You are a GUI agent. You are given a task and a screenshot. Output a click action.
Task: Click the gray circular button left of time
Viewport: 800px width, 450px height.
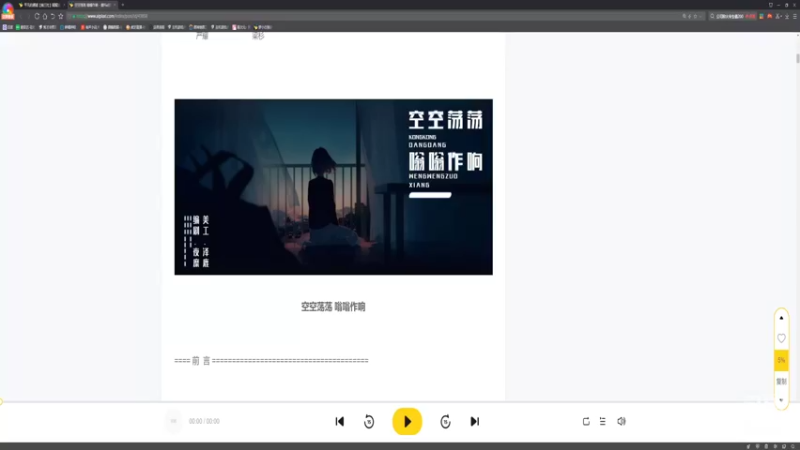173,421
